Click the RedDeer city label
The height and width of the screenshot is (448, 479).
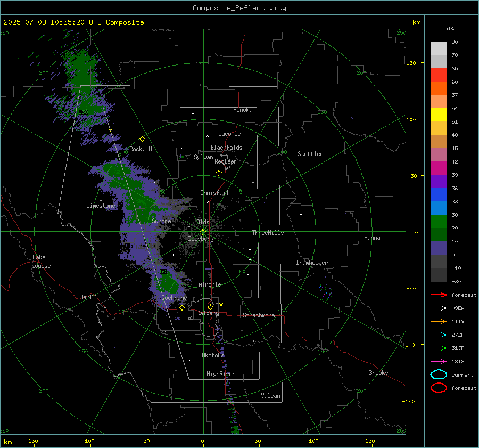click(226, 161)
